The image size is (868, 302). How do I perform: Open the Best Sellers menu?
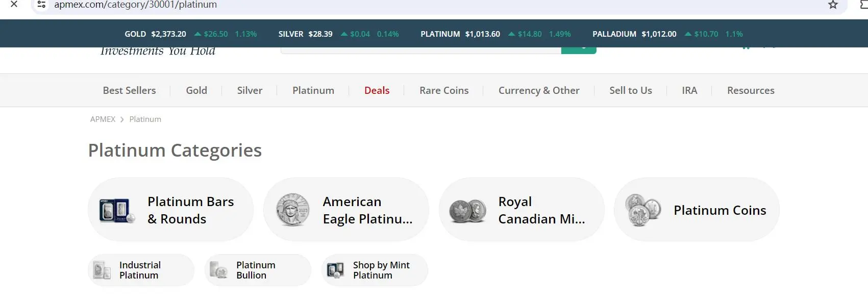point(129,90)
